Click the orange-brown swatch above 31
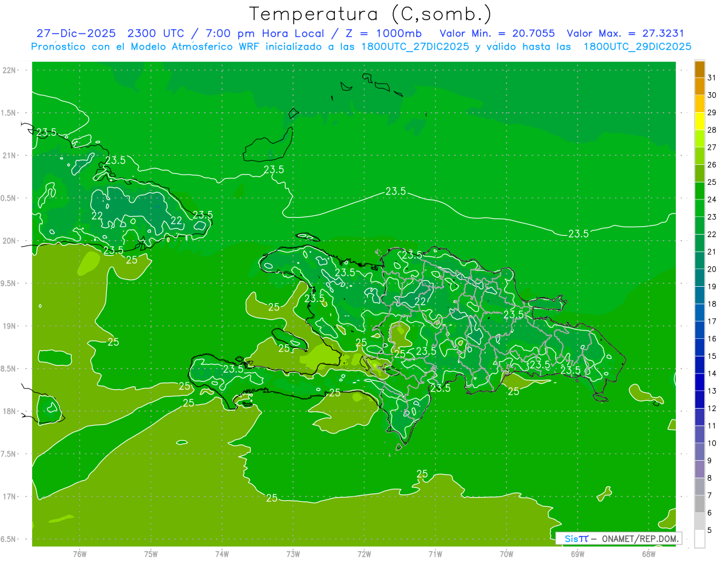 point(699,69)
